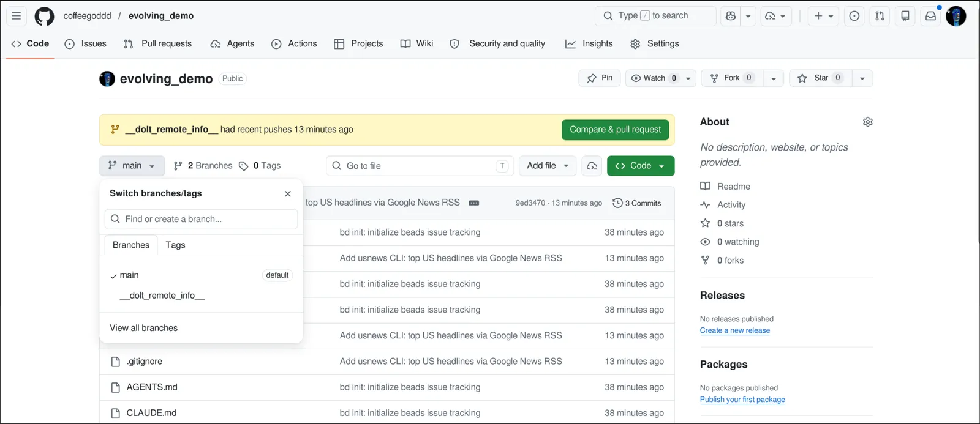Open the repository Settings tab
Screen dimensions: 980x424
(x=655, y=44)
